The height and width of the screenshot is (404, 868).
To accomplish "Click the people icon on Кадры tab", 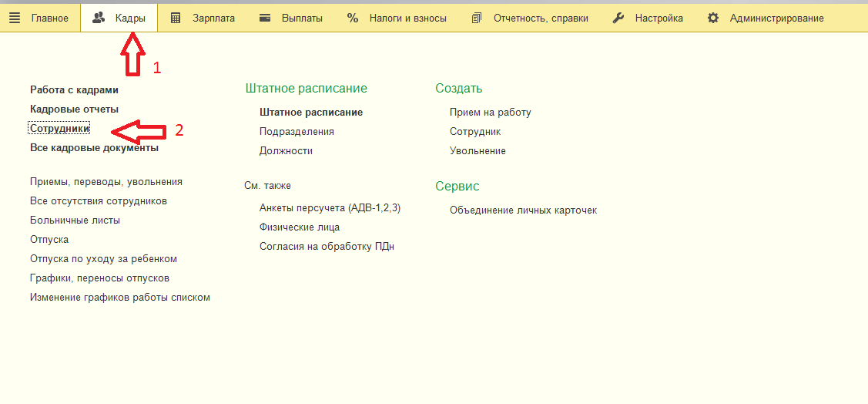I will 99,19.
